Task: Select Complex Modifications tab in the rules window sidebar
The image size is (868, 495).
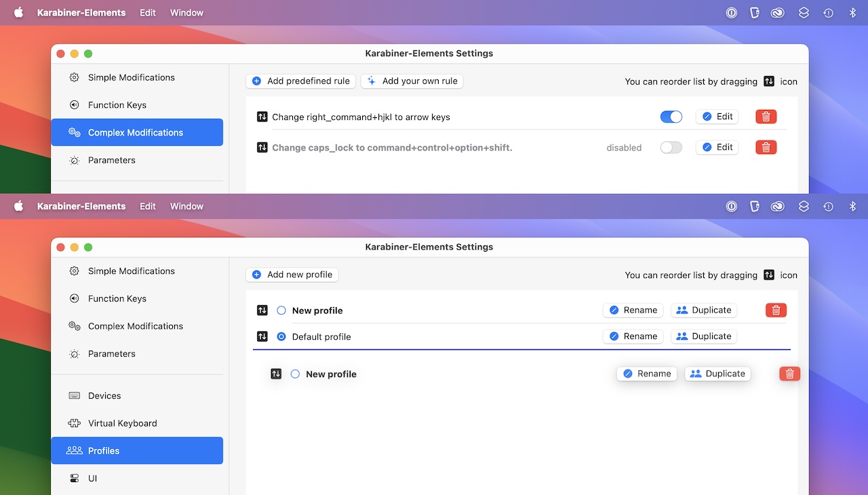Action: coord(137,132)
